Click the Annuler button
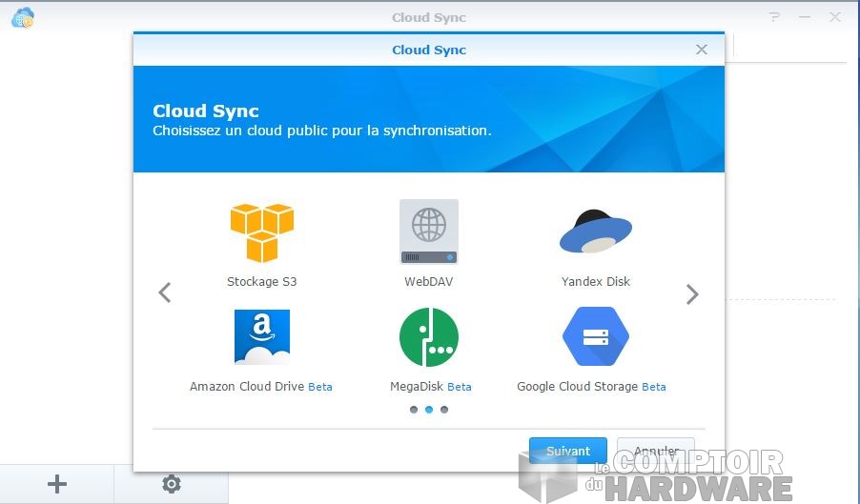The height and width of the screenshot is (504, 860). pos(656,451)
